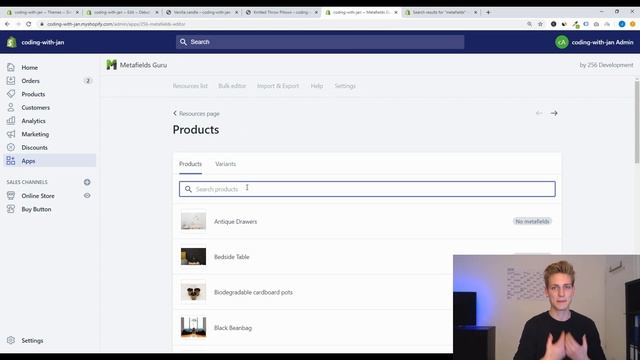The height and width of the screenshot is (360, 640).
Task: Open the Home page icon in sidebar
Action: 11,67
